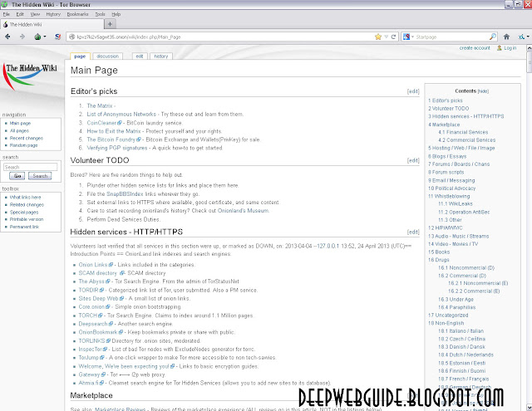Open the Printable version link
The image size is (532, 411).
coord(27,219)
